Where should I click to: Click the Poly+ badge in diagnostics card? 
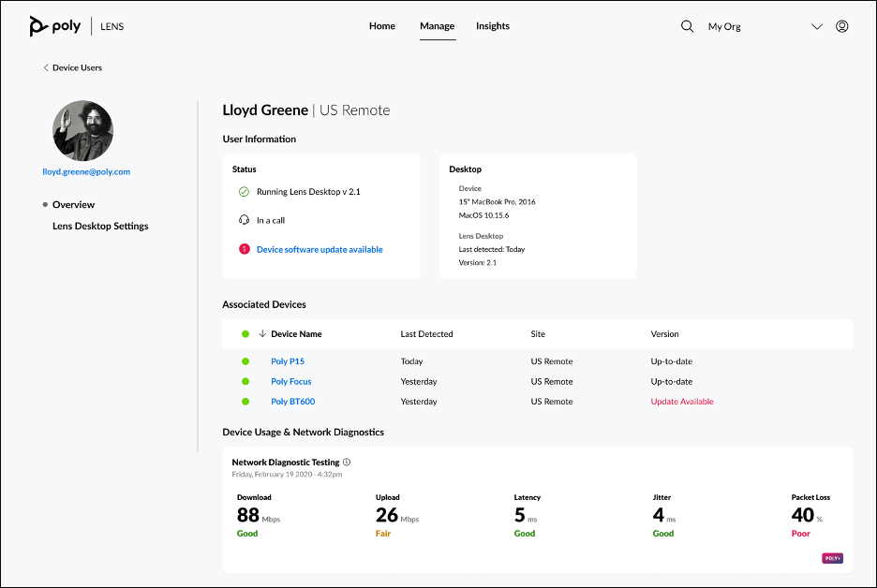[832, 558]
